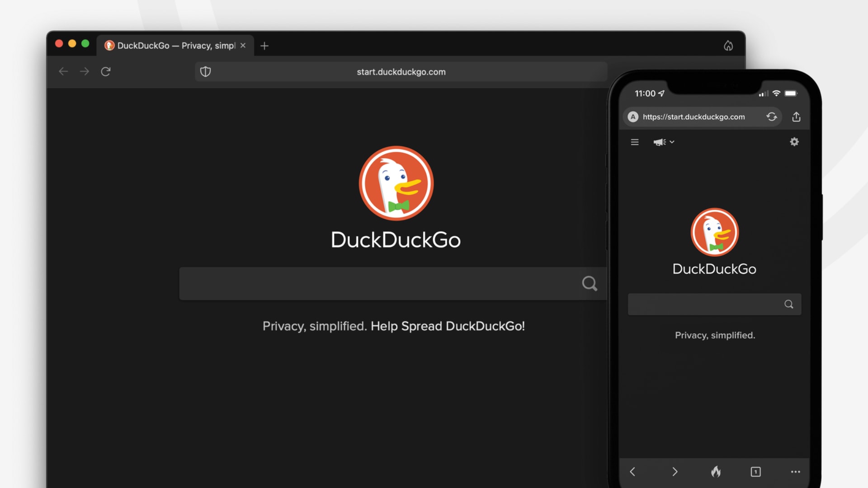Click the fire icon in the desktop browser toolbar

click(x=728, y=45)
